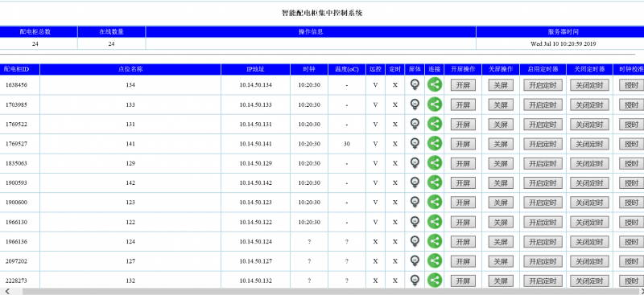Click the screen bulb icon for row 142
The width and height of the screenshot is (644, 295).
pos(415,182)
